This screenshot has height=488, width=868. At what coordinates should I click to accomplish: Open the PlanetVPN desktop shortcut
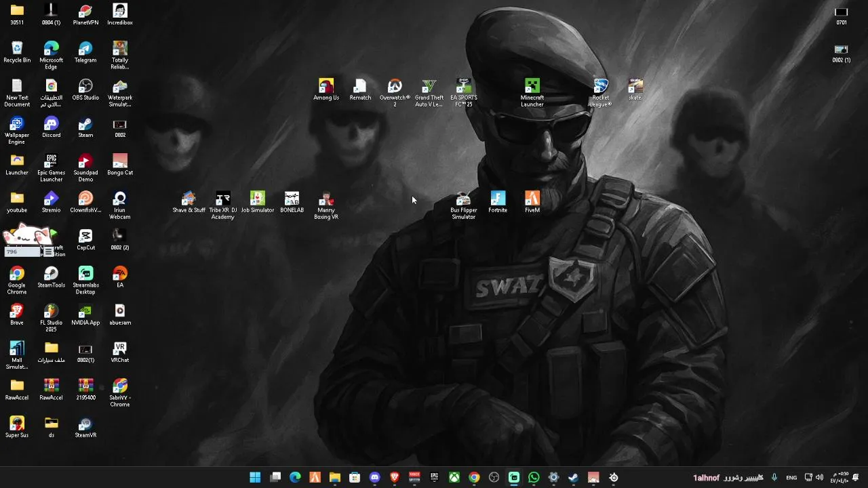point(85,14)
